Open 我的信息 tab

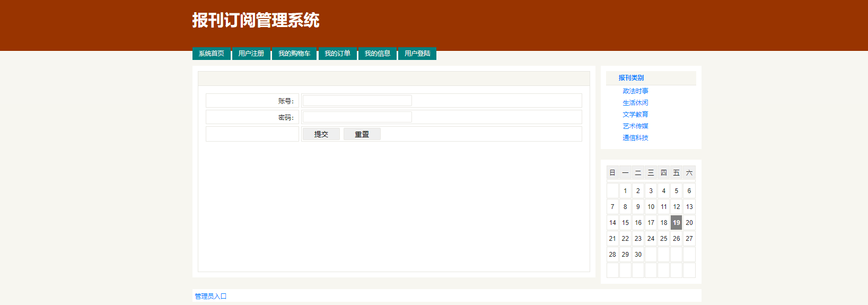pyautogui.click(x=378, y=54)
